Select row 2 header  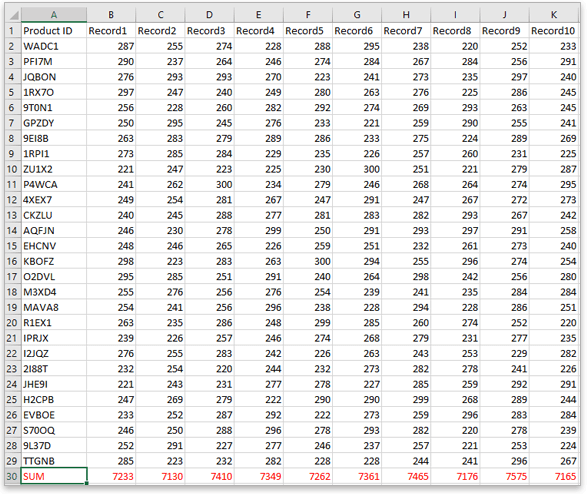(12, 46)
